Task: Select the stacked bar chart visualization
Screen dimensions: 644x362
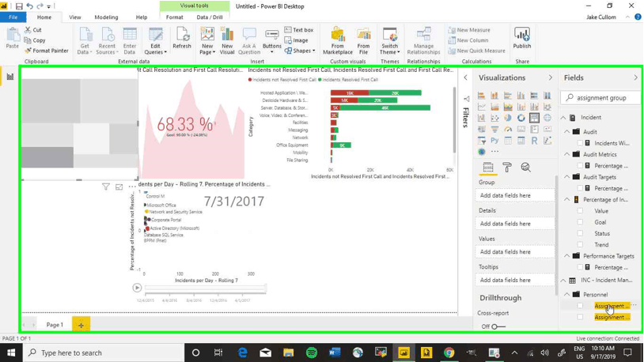Action: pos(481,96)
